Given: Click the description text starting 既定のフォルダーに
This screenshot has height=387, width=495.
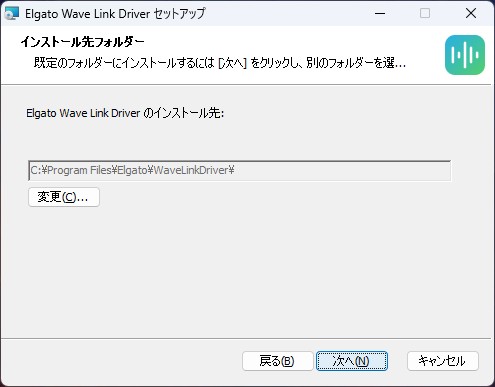Looking at the screenshot, I should [220, 63].
